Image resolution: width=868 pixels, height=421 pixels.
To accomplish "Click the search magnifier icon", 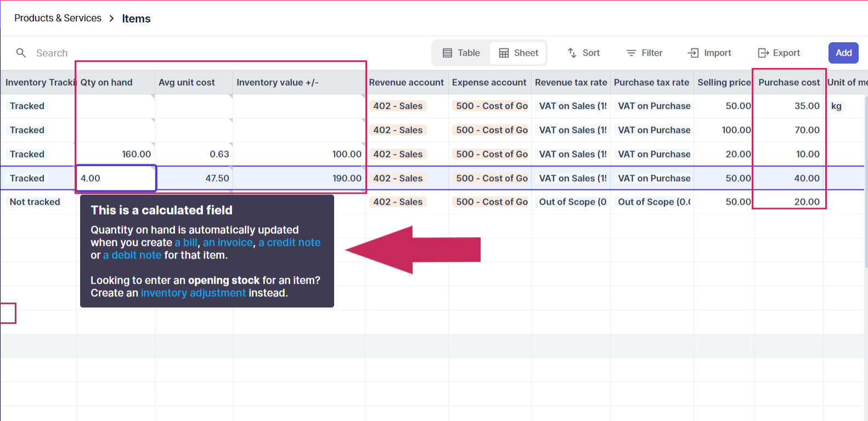I will point(21,53).
